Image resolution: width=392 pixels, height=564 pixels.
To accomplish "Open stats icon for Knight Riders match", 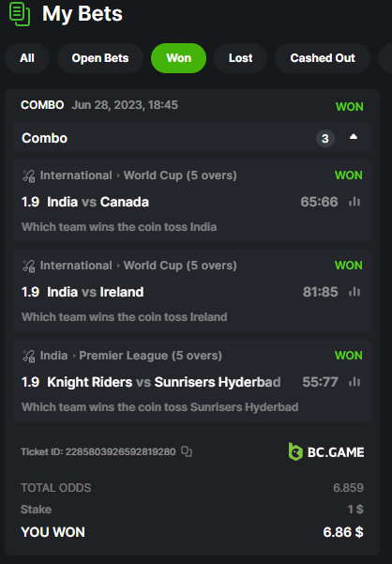I will (354, 382).
